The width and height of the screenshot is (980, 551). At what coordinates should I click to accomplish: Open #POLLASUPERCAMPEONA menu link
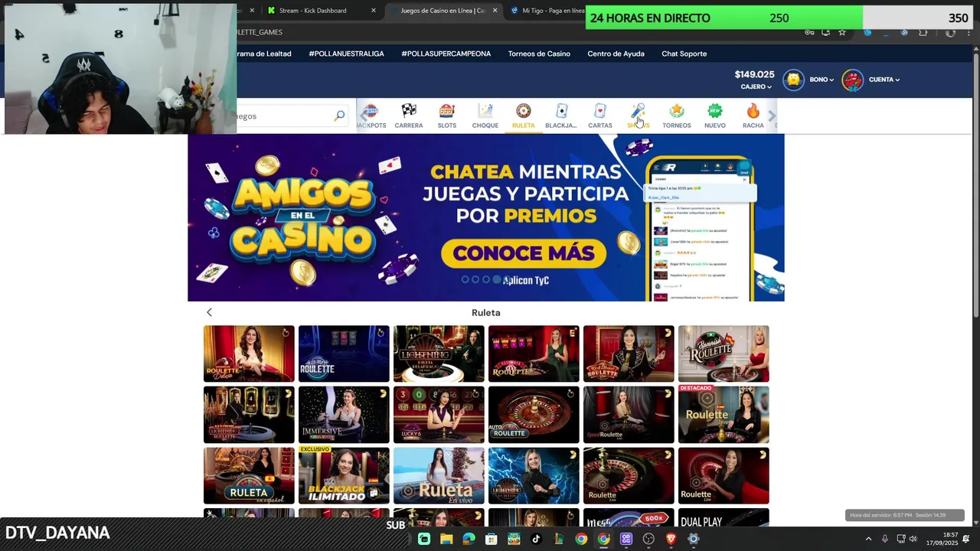tap(446, 54)
